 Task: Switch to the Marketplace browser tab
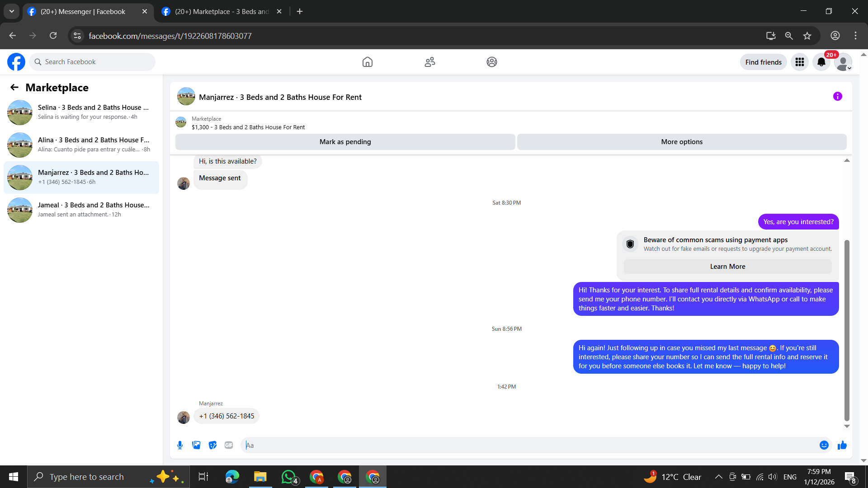pyautogui.click(x=222, y=11)
